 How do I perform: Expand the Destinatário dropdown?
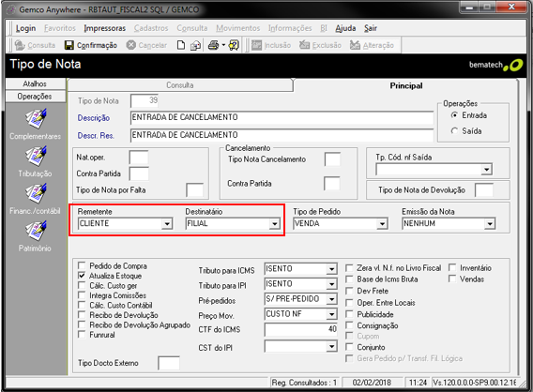pyautogui.click(x=274, y=224)
